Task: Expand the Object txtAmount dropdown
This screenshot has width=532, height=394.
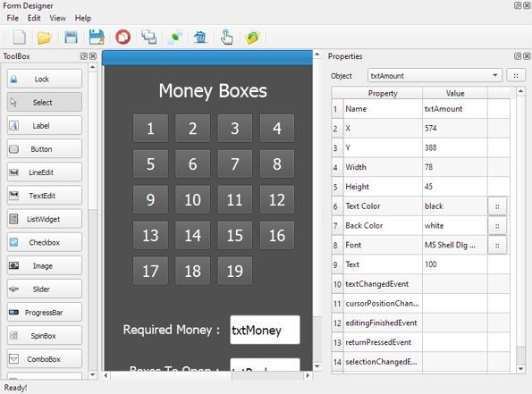Action: coord(495,75)
